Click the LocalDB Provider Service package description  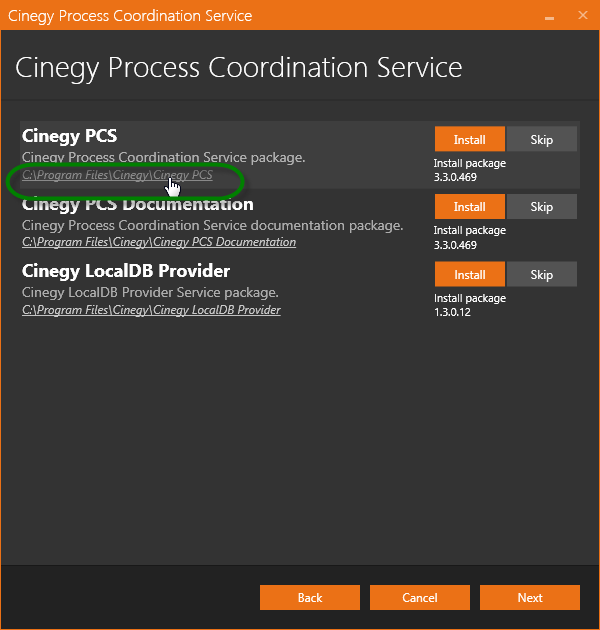coord(150,292)
